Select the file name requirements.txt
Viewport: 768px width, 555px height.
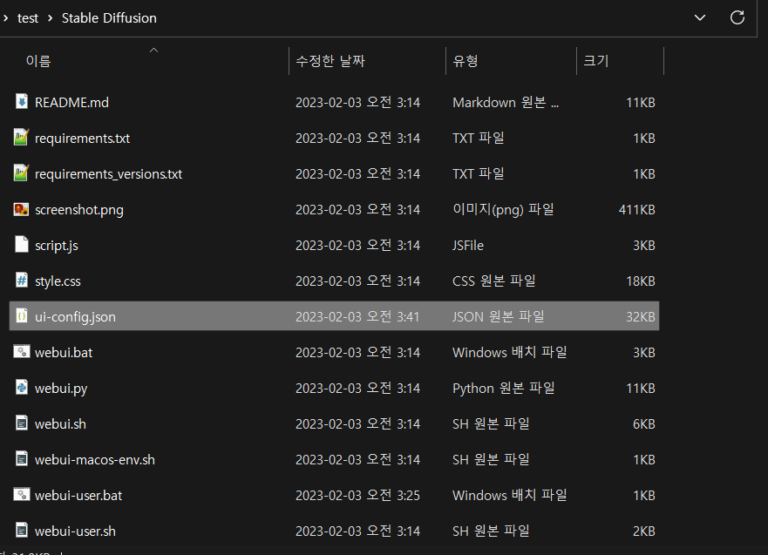click(x=82, y=138)
